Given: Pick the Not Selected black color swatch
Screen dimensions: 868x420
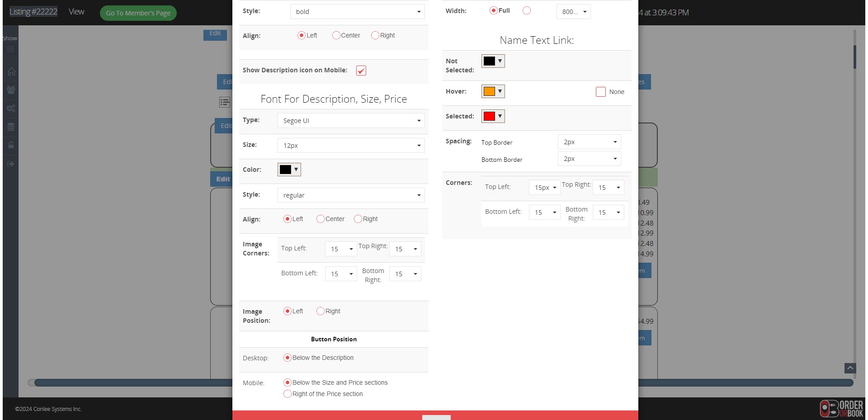Looking at the screenshot, I should pyautogui.click(x=493, y=61).
